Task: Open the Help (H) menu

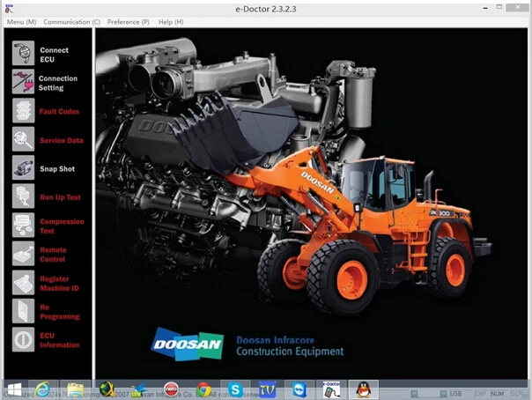Action: click(x=171, y=22)
